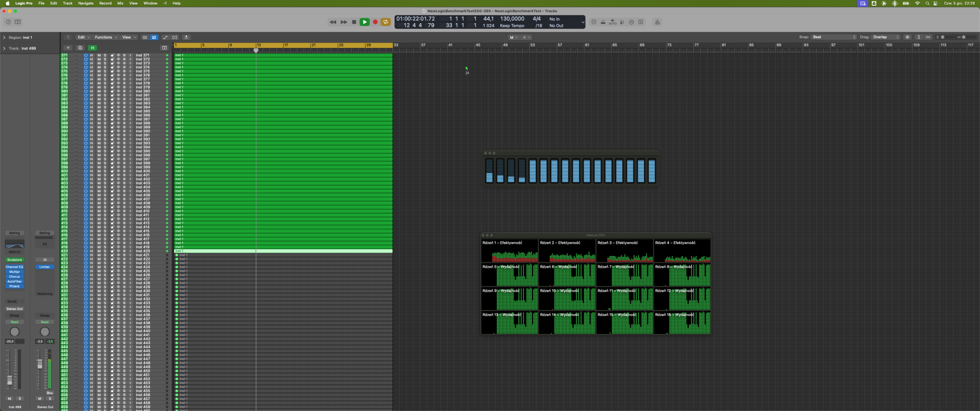Screen dimensions: 980x411
Task: Open the View dropdown in Tracks area
Action: pyautogui.click(x=128, y=37)
